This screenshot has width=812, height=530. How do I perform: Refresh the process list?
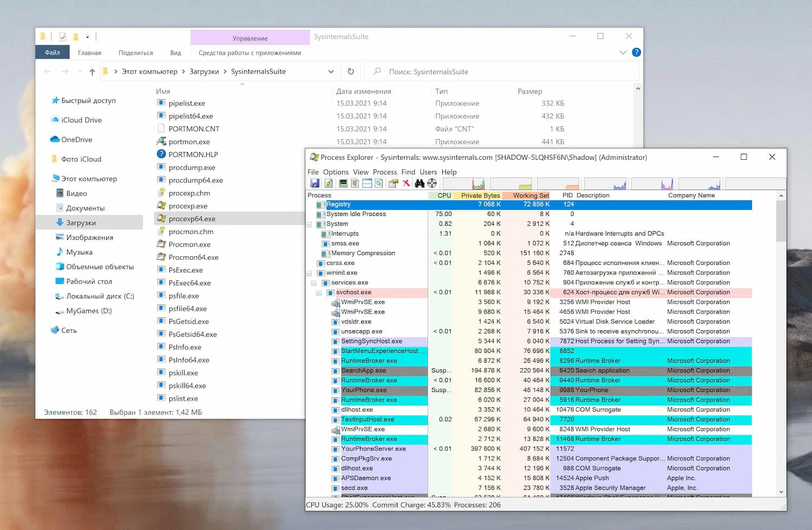[328, 183]
